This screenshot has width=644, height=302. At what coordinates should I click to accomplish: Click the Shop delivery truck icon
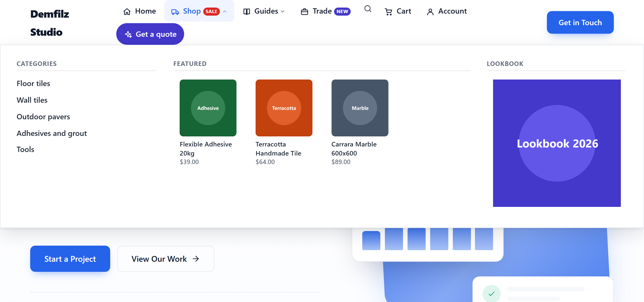tap(175, 12)
